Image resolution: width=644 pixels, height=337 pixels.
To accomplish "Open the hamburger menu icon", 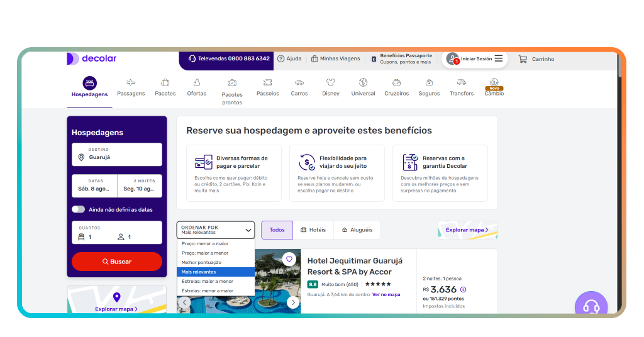I will [499, 58].
